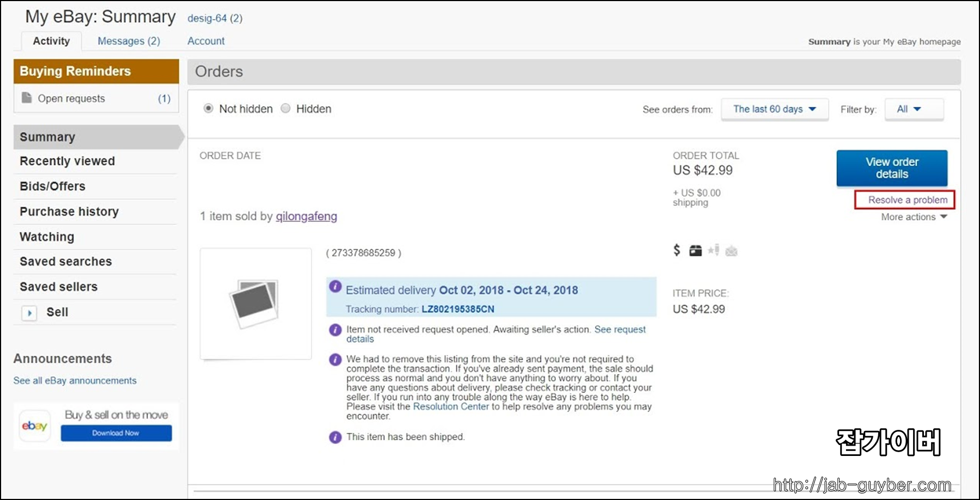The height and width of the screenshot is (500, 980).
Task: Click the feedback received envelope icon
Action: [x=731, y=251]
